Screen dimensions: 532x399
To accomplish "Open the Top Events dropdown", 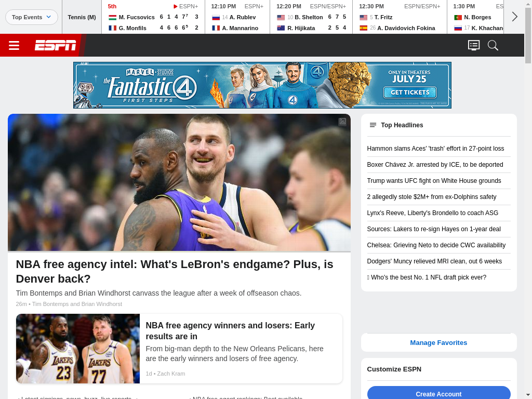I will (32, 17).
